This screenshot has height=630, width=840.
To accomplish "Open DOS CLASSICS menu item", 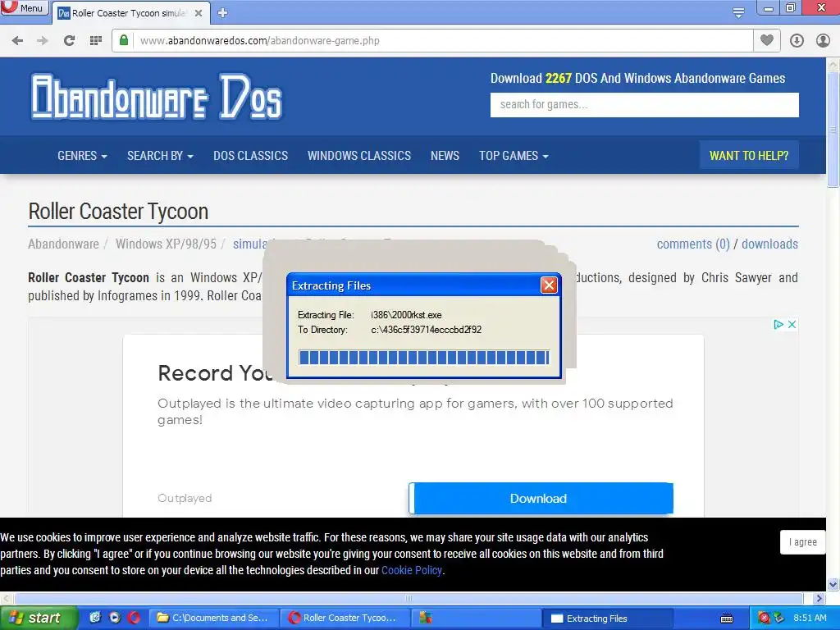I will pos(251,156).
